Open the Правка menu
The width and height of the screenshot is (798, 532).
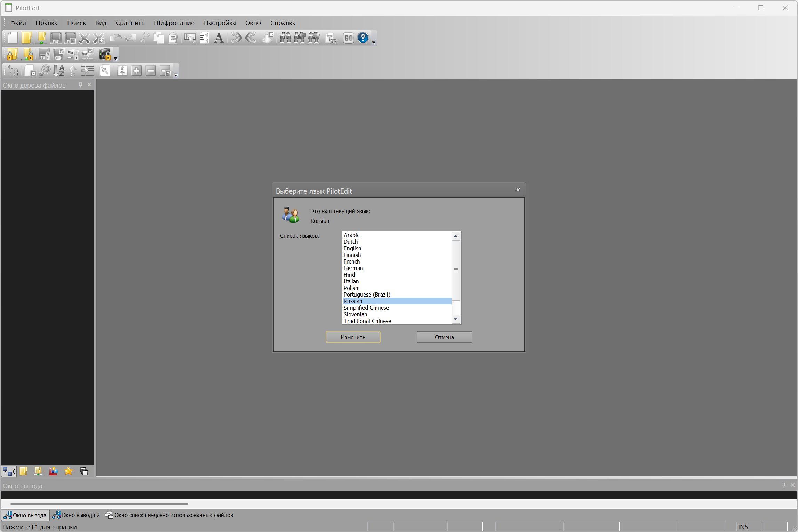pyautogui.click(x=46, y=23)
